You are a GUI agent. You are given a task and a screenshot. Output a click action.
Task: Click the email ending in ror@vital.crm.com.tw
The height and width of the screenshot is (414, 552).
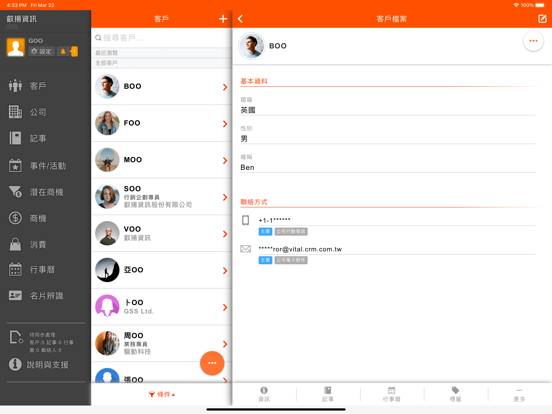[300, 249]
